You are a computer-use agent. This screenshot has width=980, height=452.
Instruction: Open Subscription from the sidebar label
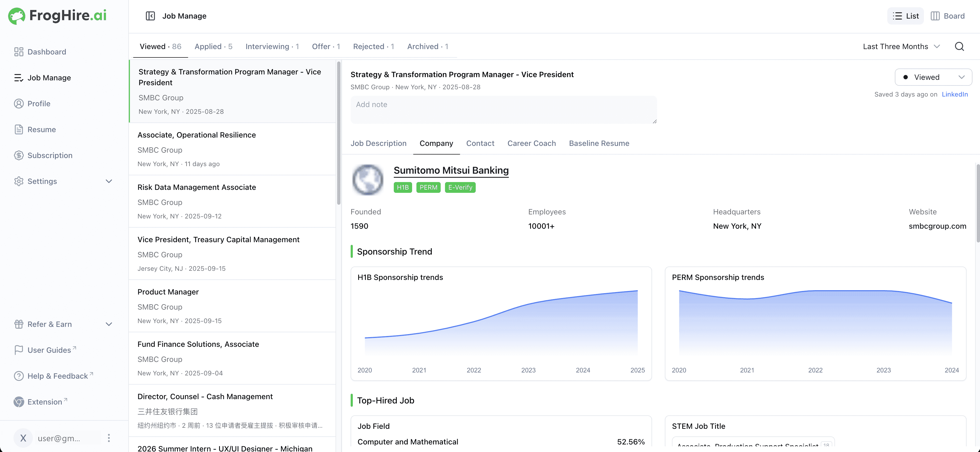point(50,155)
